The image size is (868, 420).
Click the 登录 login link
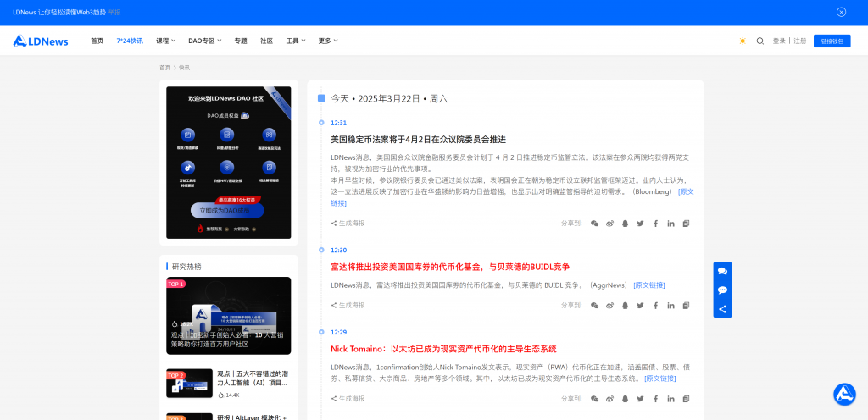pos(779,41)
